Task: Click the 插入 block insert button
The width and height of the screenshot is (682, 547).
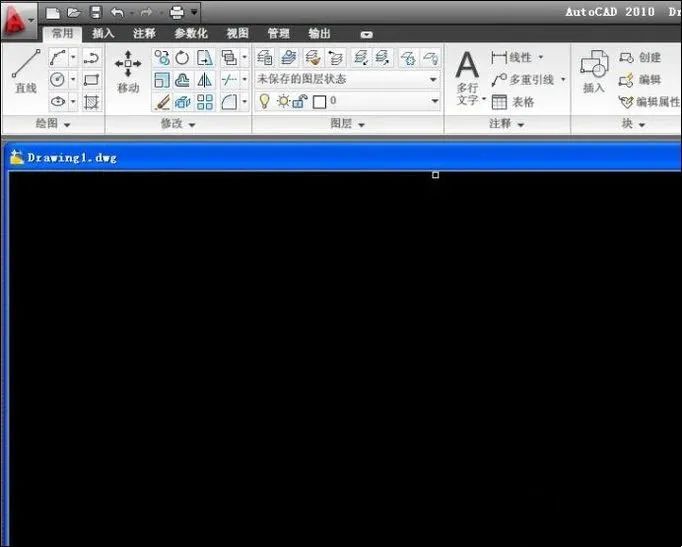Action: pos(594,71)
